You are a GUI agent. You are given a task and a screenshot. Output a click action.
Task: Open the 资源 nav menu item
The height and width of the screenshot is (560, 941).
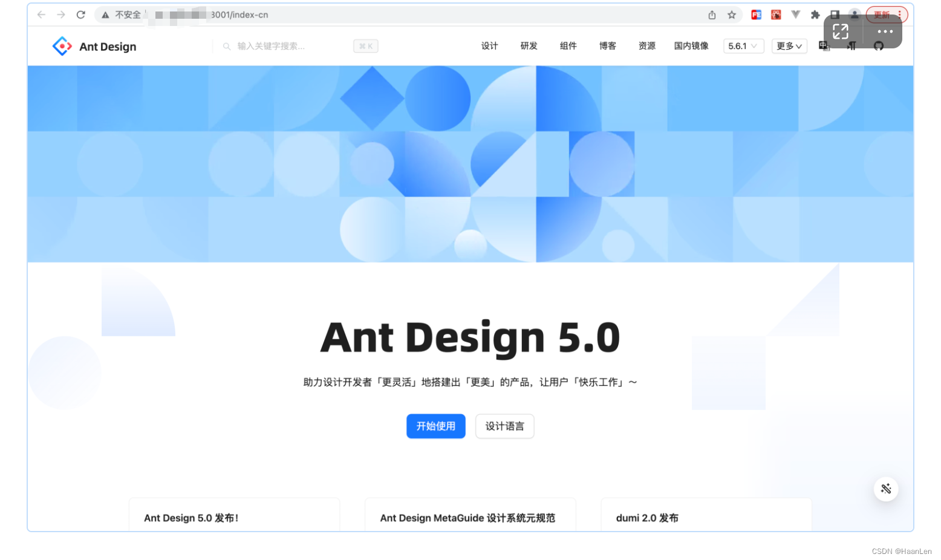tap(646, 46)
